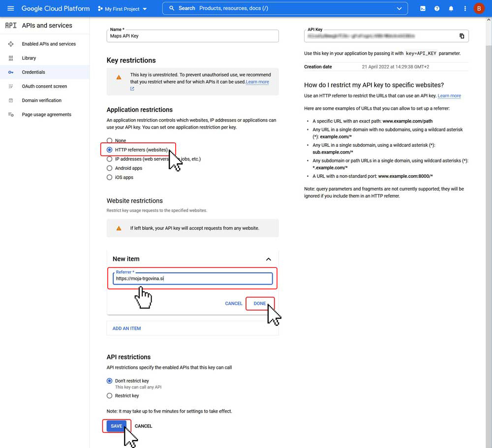Focus the Search products and resources field

point(285,8)
